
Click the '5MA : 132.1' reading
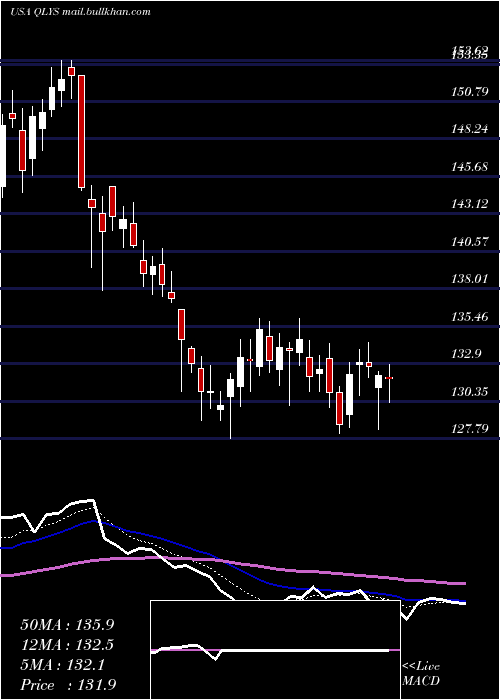click(x=62, y=665)
